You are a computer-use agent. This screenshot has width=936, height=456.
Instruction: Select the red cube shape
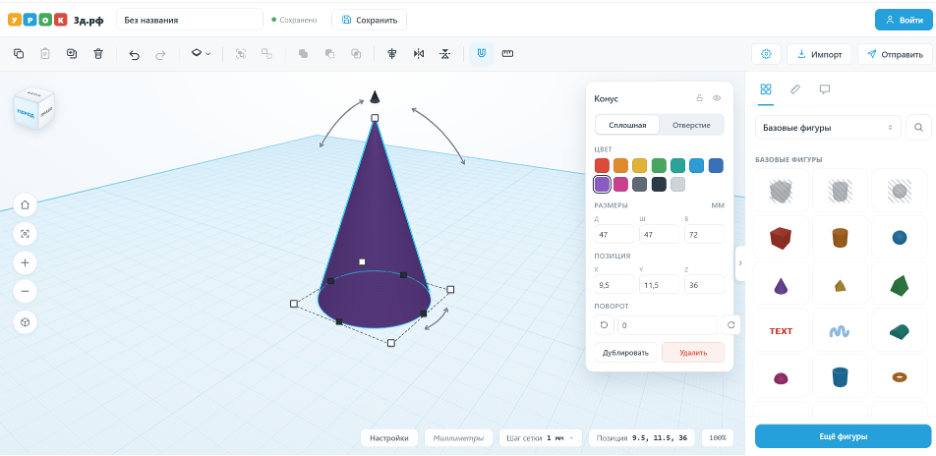[780, 237]
